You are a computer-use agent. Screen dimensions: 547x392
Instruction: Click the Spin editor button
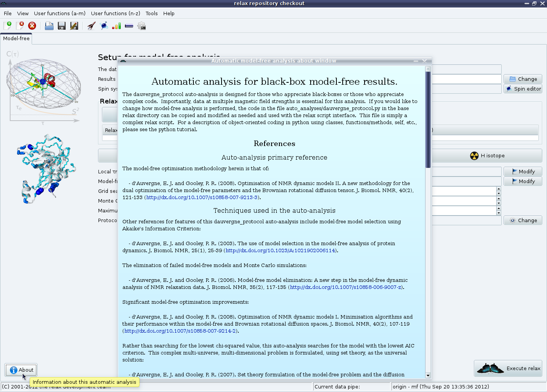tap(523, 89)
